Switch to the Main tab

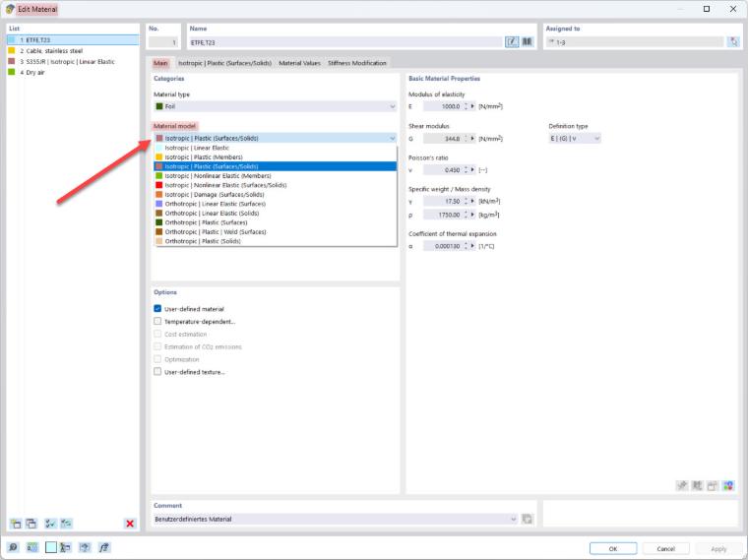[x=160, y=63]
